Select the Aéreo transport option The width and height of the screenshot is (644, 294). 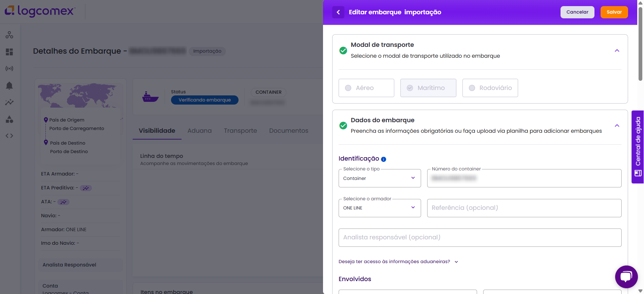[366, 88]
